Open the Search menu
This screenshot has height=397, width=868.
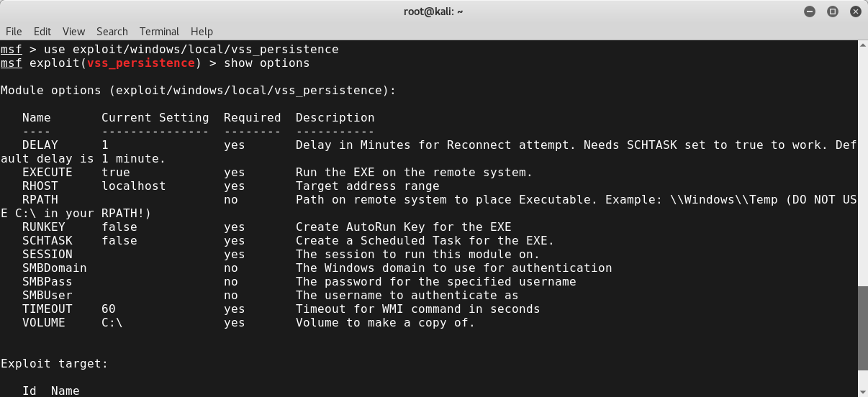click(112, 32)
